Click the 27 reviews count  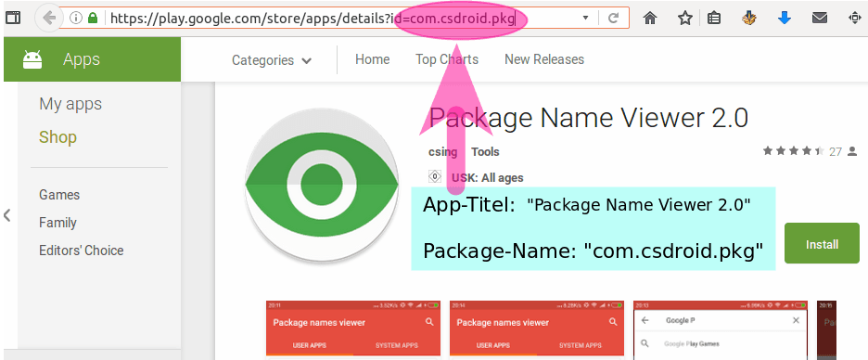836,152
